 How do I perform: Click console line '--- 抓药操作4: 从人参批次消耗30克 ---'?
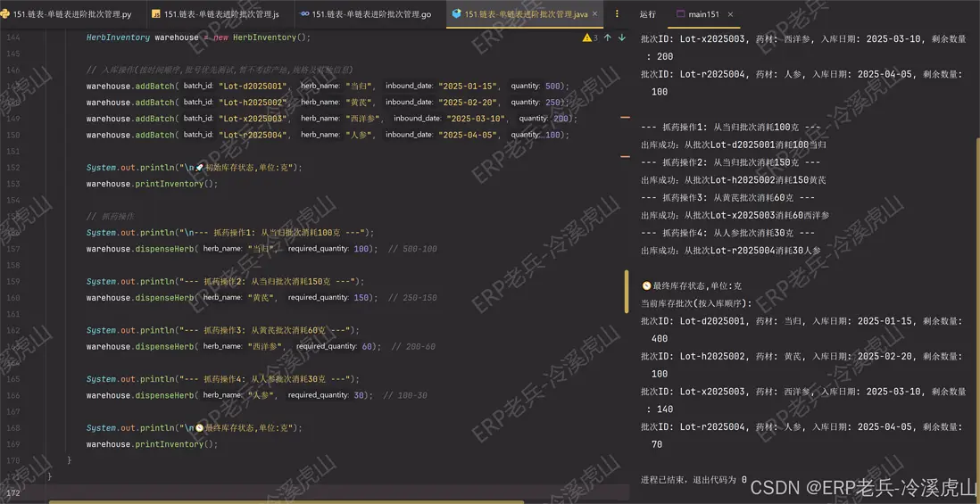tap(728, 233)
